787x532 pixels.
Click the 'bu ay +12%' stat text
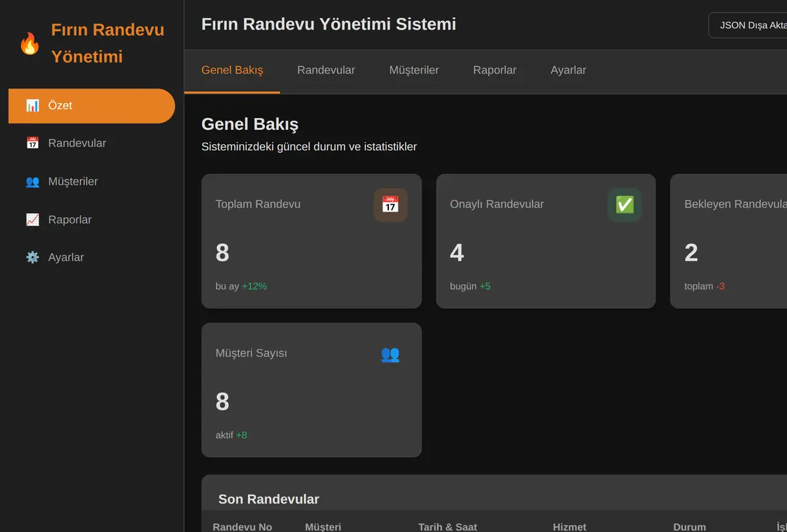click(241, 286)
